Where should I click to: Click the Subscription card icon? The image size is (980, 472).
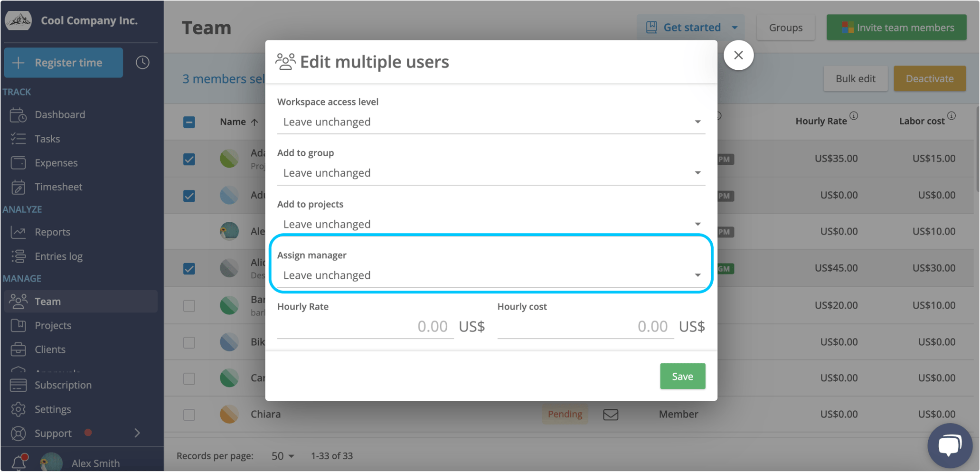point(19,385)
